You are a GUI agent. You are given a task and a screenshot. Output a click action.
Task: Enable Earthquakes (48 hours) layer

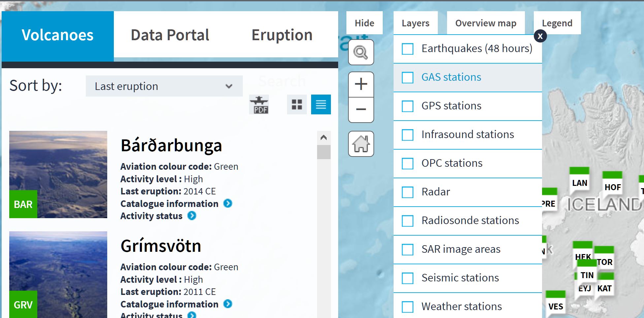407,49
